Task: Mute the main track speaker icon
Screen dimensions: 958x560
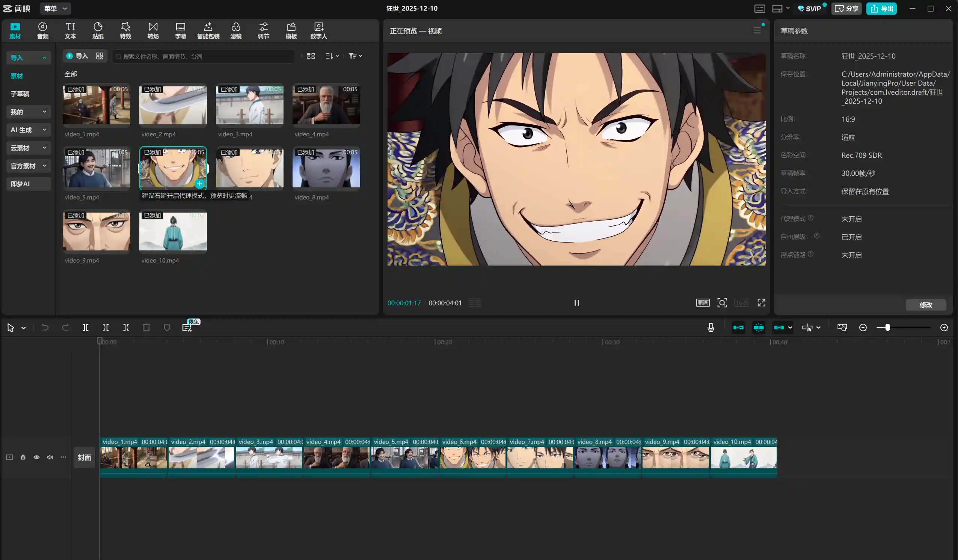Action: tap(50, 457)
